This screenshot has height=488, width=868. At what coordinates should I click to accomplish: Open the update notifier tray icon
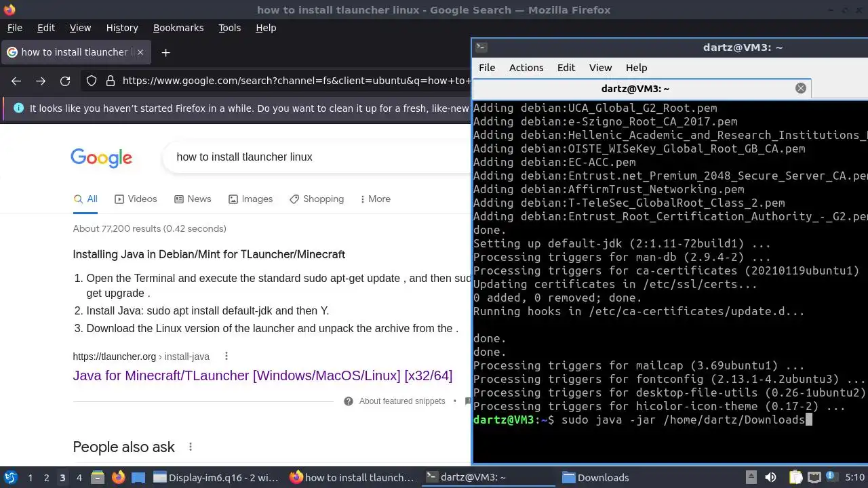click(832, 477)
